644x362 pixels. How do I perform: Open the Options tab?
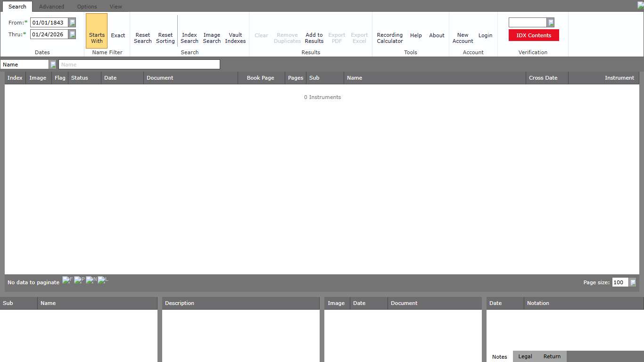(87, 7)
